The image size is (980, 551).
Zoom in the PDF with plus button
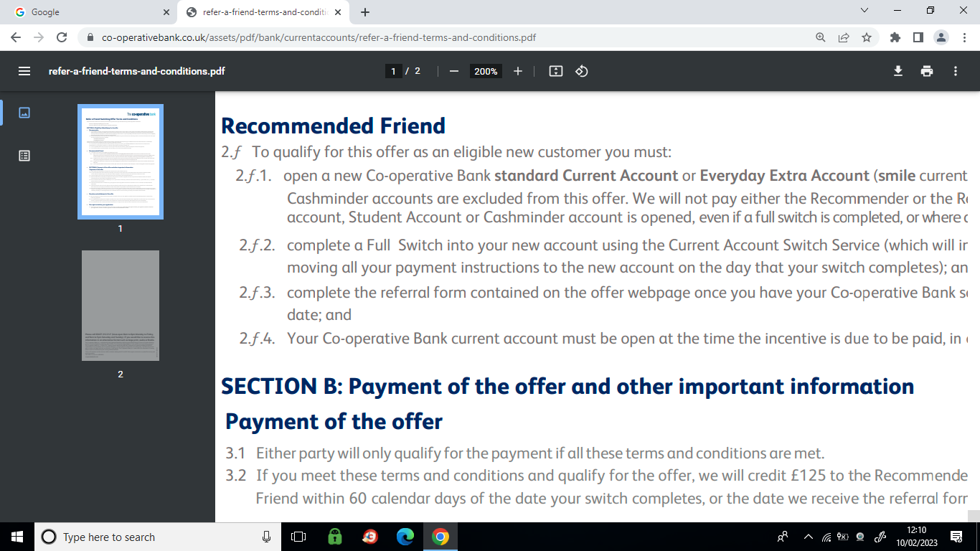(518, 71)
